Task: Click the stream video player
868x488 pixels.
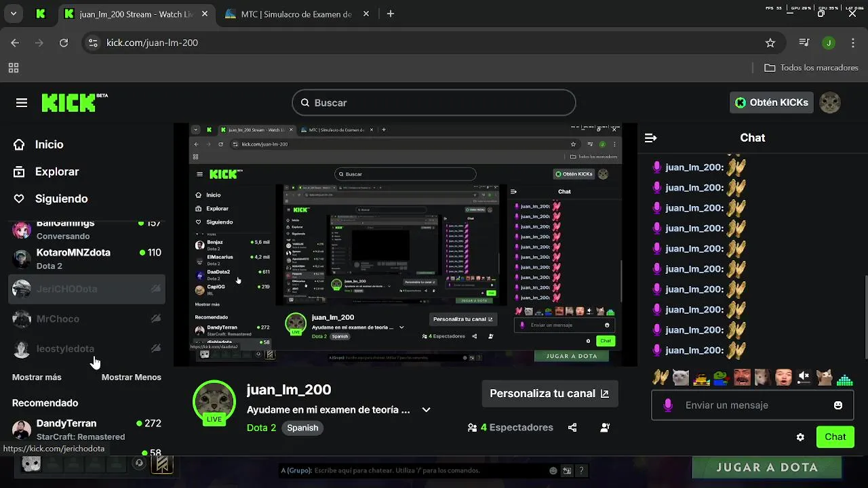Action: pyautogui.click(x=406, y=245)
